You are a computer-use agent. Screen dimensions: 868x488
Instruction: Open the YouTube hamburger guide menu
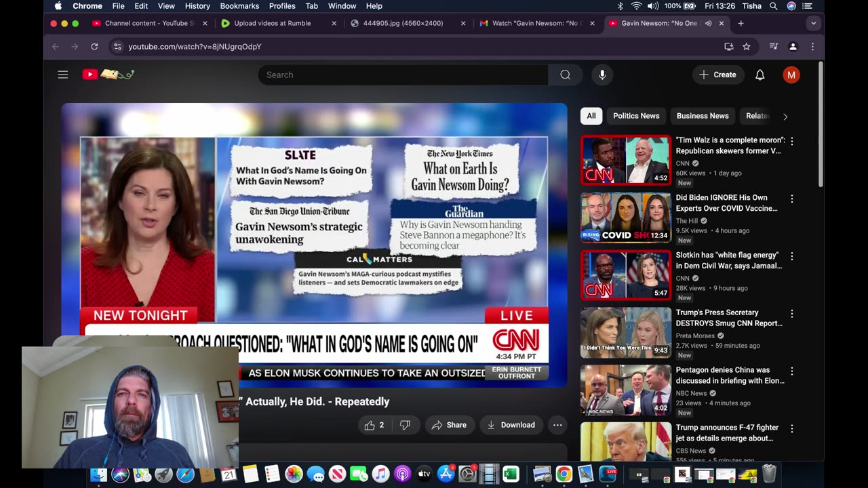point(63,75)
